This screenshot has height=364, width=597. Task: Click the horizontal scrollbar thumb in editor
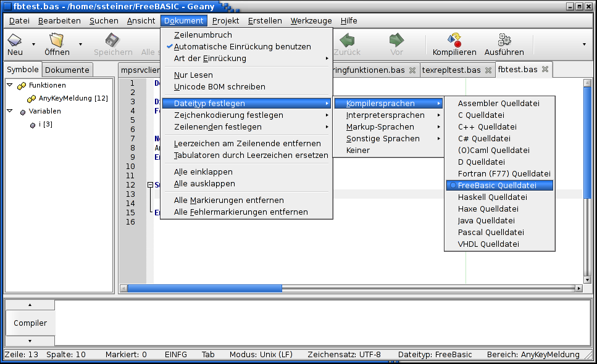[x=205, y=289]
